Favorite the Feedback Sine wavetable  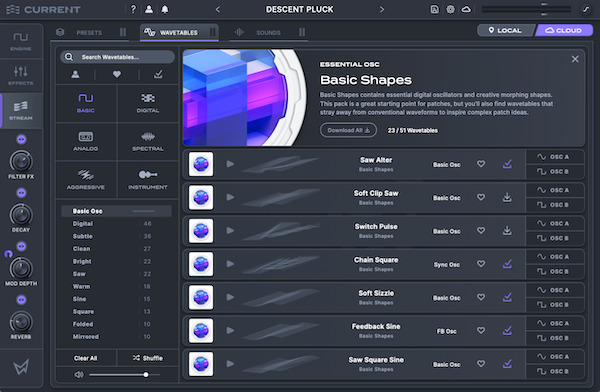(x=481, y=330)
